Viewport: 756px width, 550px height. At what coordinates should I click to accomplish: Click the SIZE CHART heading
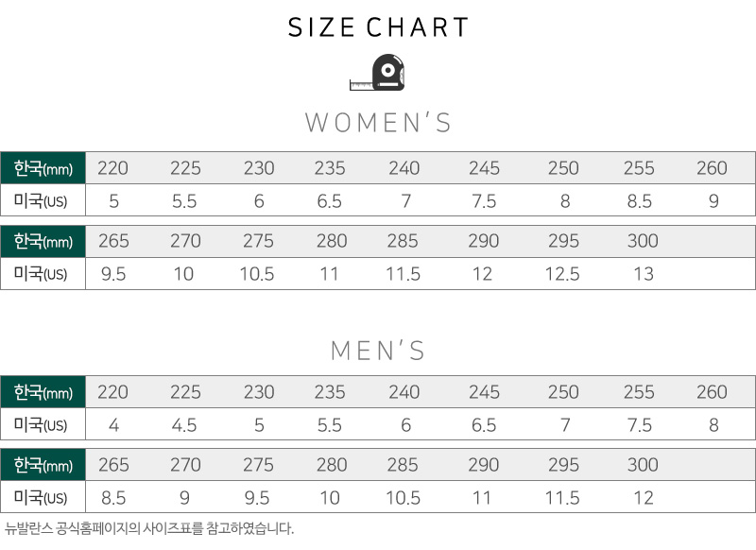[378, 27]
